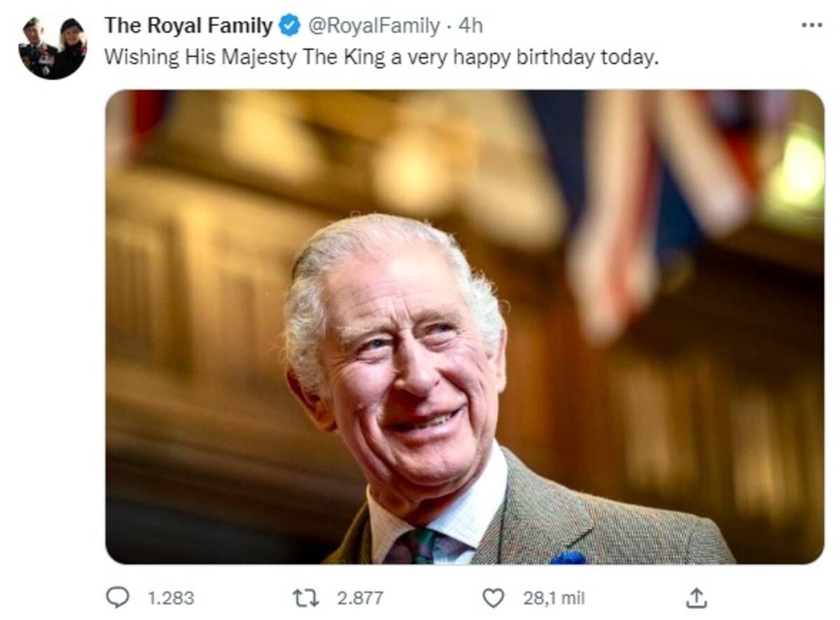This screenshot has height=620, width=840.
Task: Click the birthday wishes tweet text
Action: (x=381, y=57)
